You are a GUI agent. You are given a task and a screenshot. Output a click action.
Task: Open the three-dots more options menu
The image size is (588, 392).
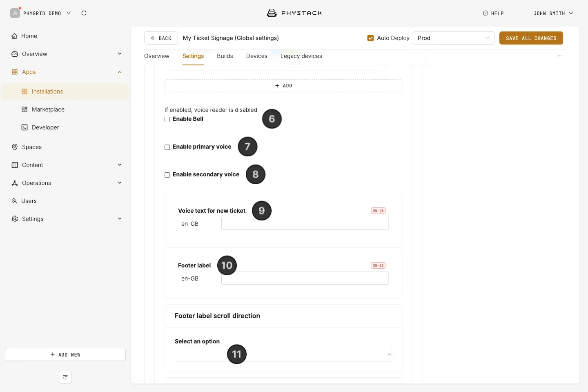click(x=560, y=56)
